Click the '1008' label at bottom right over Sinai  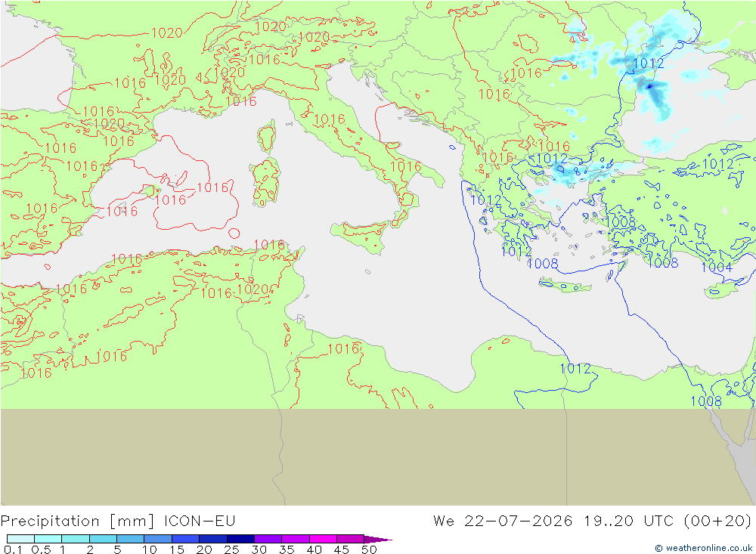(706, 401)
